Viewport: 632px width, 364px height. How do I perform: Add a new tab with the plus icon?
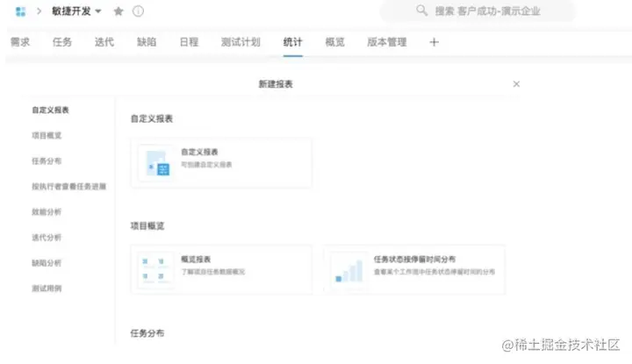(434, 42)
